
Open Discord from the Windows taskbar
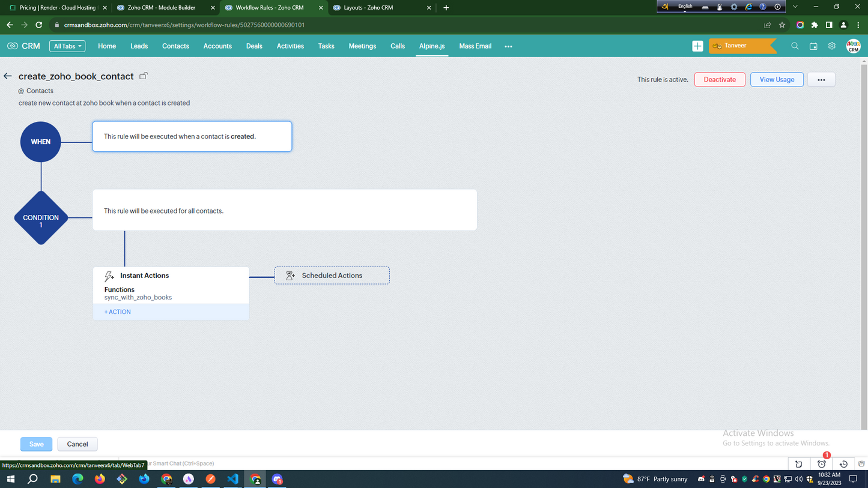point(277,479)
